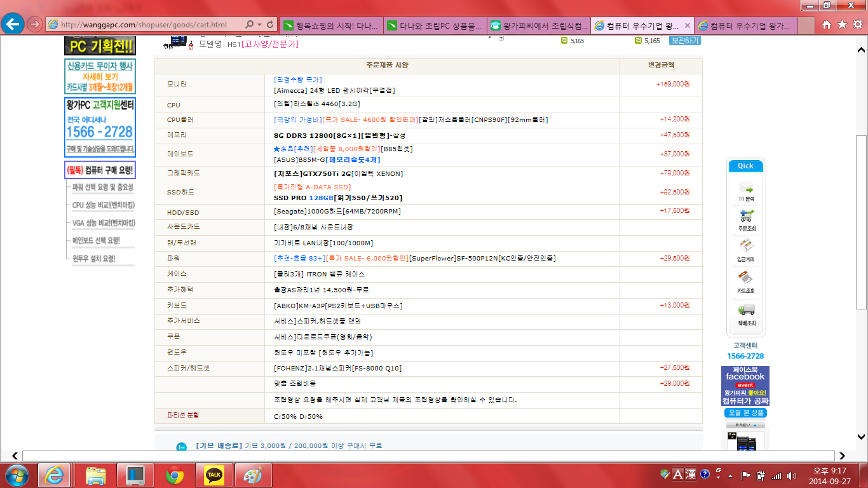Image resolution: width=868 pixels, height=488 pixels.
Task: Open Google Chrome from the taskbar
Action: coord(175,475)
